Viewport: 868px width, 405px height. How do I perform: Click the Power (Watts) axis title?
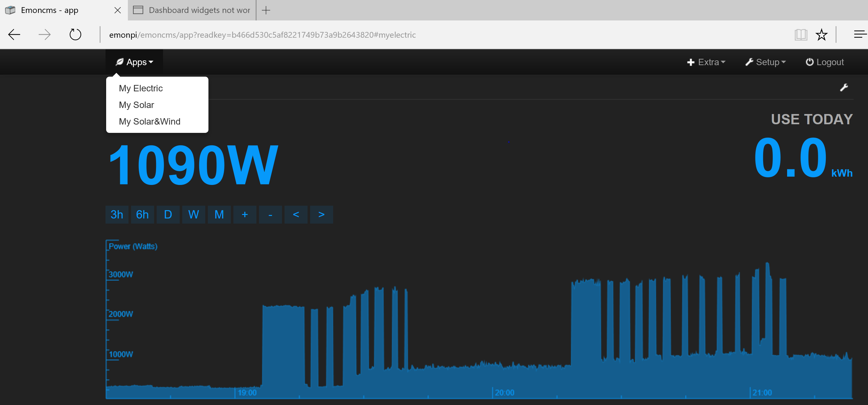(x=133, y=247)
